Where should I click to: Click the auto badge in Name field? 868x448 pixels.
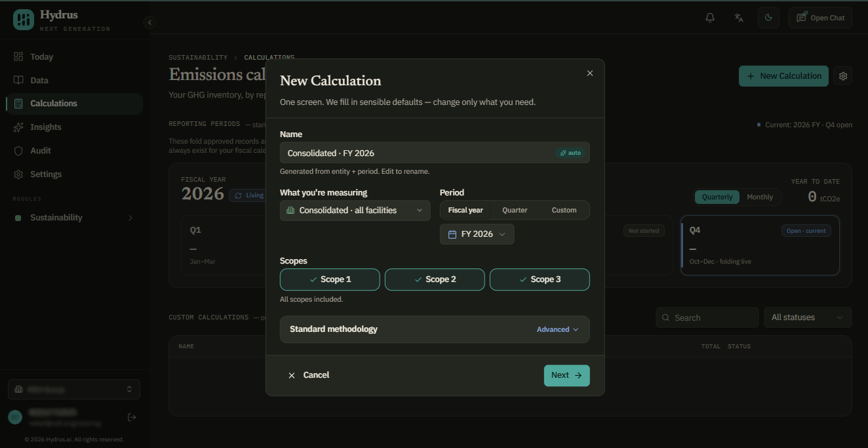[570, 153]
